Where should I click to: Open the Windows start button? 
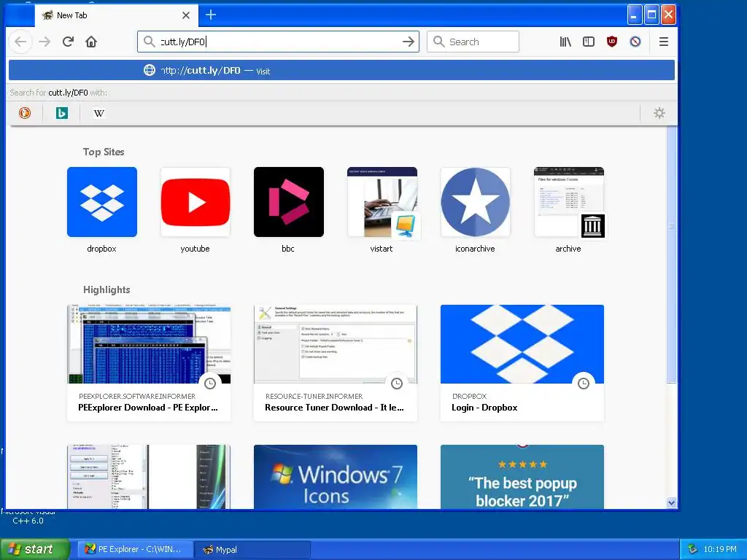(x=35, y=549)
